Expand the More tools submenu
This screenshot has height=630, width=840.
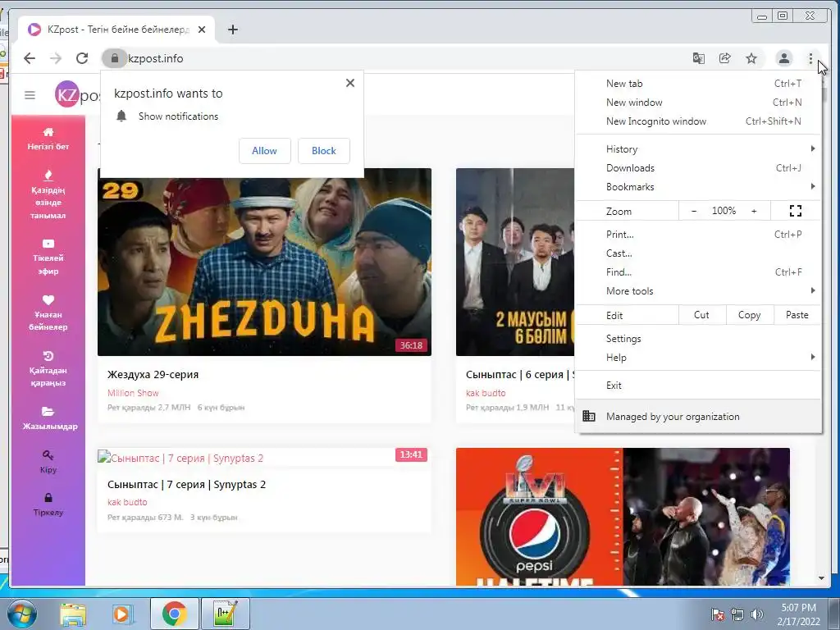point(698,291)
